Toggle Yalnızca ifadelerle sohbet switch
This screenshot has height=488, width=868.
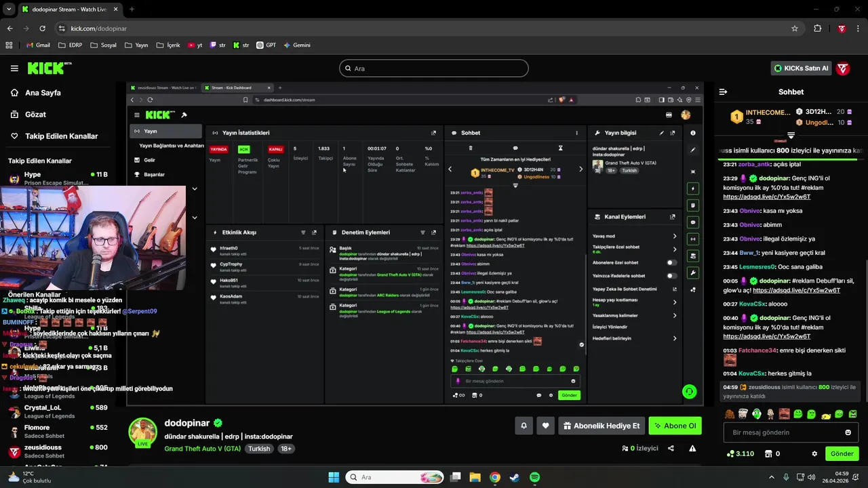(x=671, y=276)
